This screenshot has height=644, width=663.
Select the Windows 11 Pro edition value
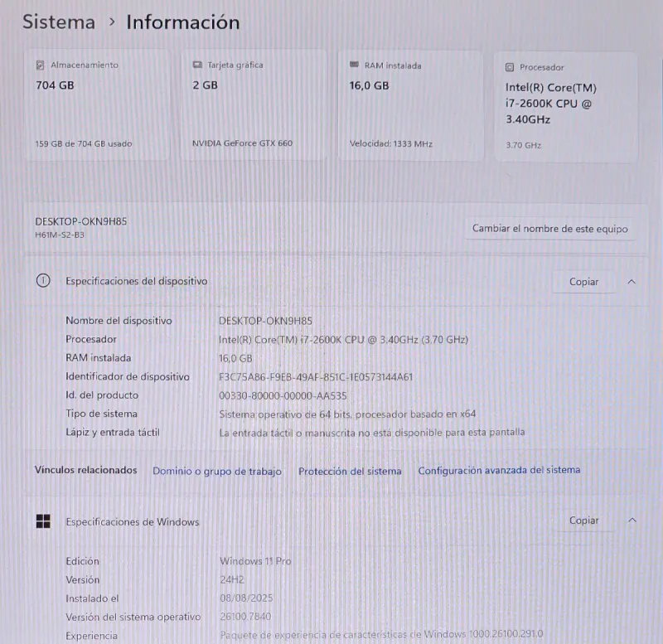click(255, 561)
